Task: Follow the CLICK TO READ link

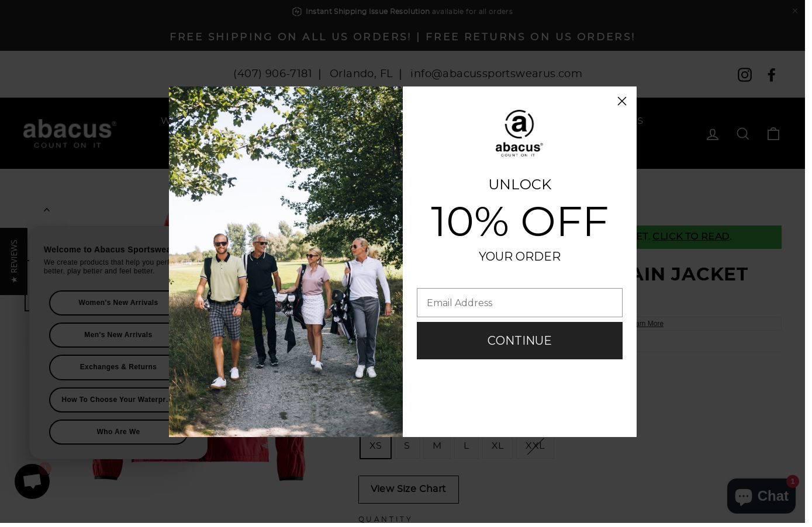Action: click(691, 237)
